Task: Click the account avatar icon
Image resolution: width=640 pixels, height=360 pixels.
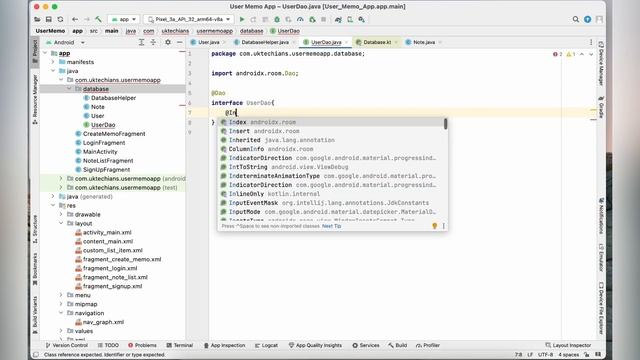Action: pyautogui.click(x=599, y=19)
